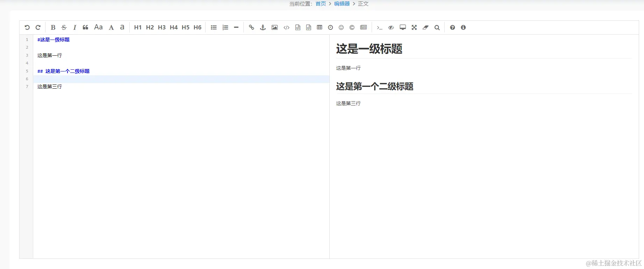Insert a hyperlink
Image resolution: width=644 pixels, height=269 pixels.
pyautogui.click(x=251, y=27)
